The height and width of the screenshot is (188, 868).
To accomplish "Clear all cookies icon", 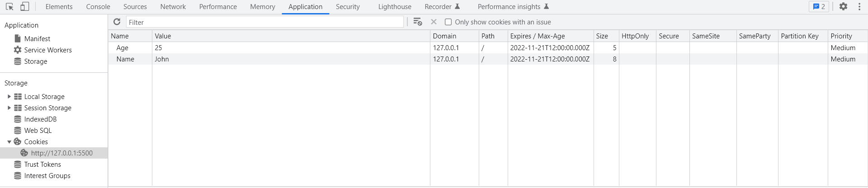I will tap(418, 22).
